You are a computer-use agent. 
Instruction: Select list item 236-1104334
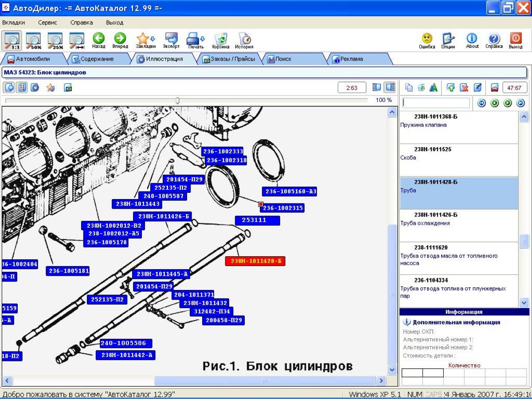point(459,291)
